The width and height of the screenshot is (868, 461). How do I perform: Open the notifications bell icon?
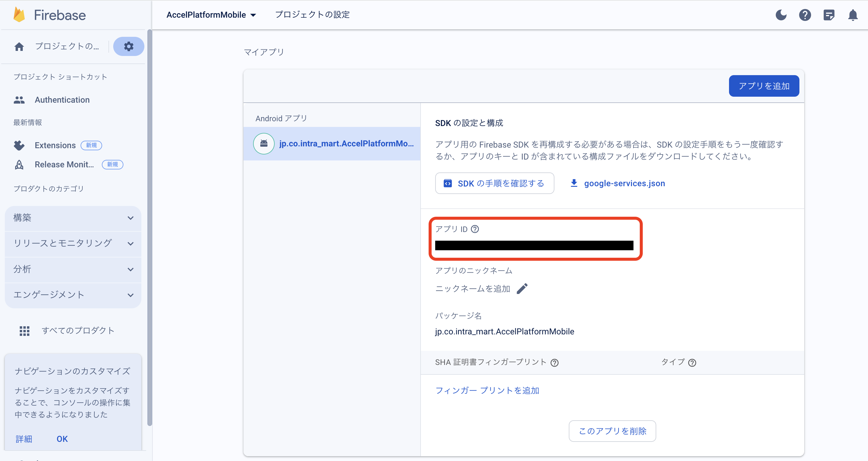coord(852,15)
